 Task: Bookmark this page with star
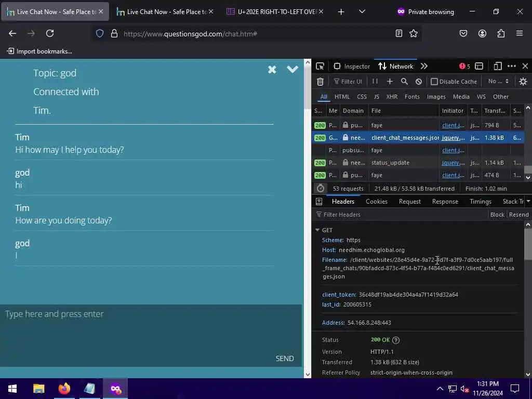point(413,33)
